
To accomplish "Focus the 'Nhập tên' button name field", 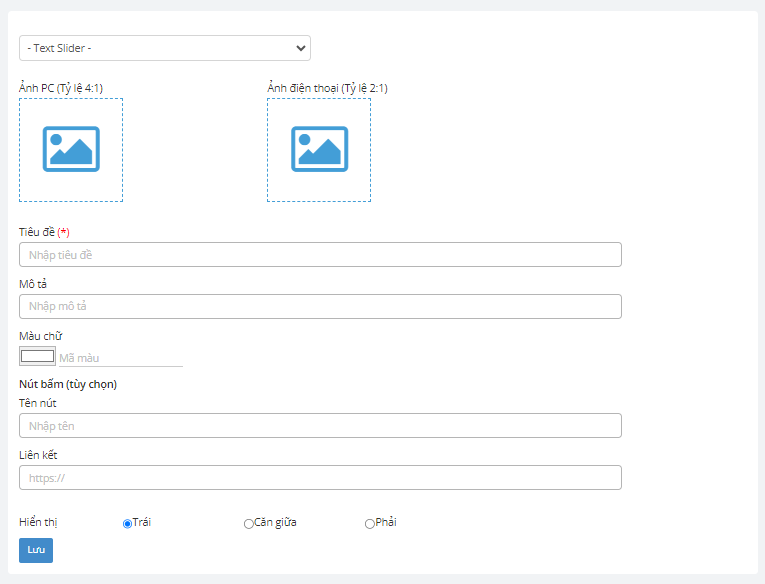I will (320, 426).
